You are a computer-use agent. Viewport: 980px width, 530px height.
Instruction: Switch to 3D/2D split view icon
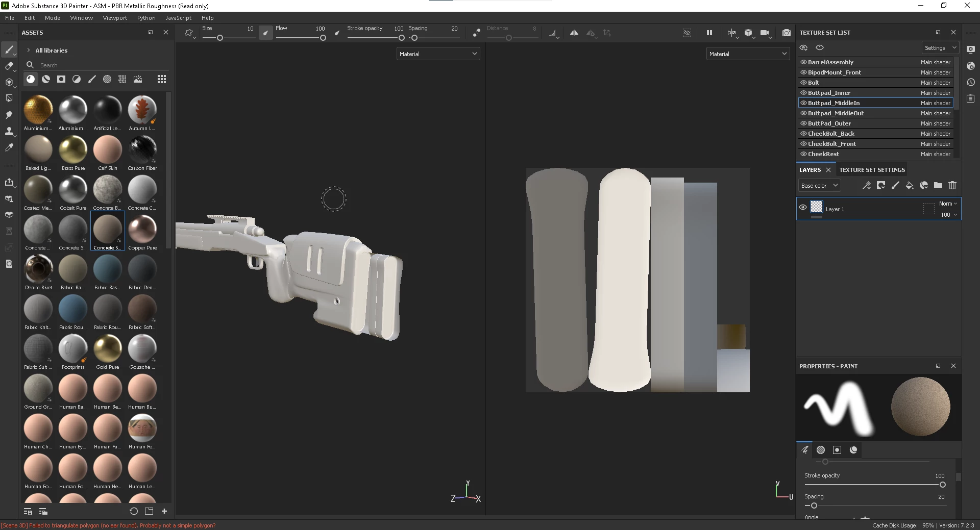[x=731, y=33]
